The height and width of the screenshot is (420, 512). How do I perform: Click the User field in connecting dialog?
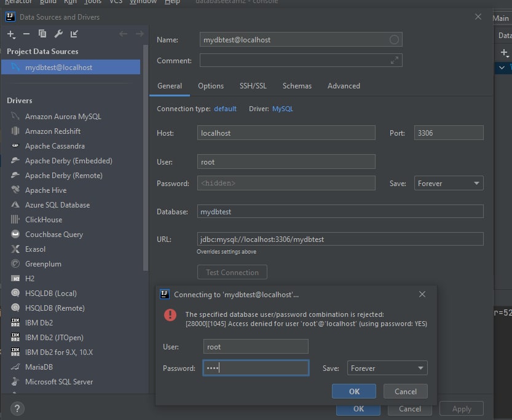click(x=256, y=347)
